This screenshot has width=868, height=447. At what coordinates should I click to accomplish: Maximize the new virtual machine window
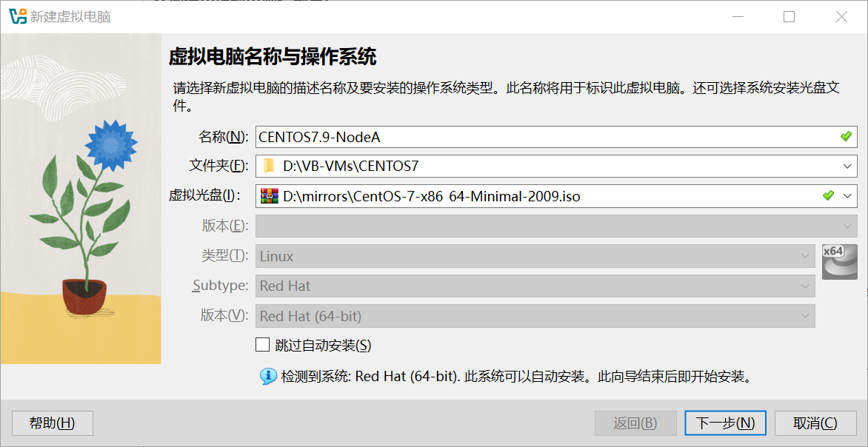tap(789, 17)
